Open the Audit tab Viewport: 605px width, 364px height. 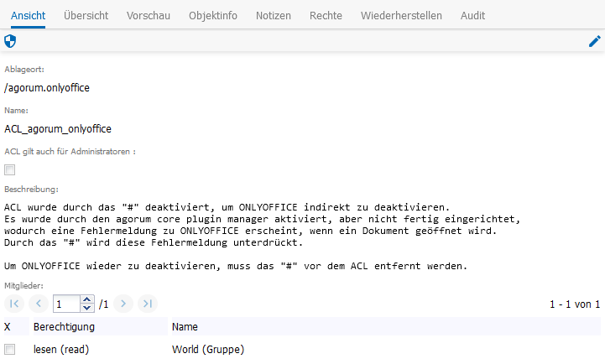point(472,15)
